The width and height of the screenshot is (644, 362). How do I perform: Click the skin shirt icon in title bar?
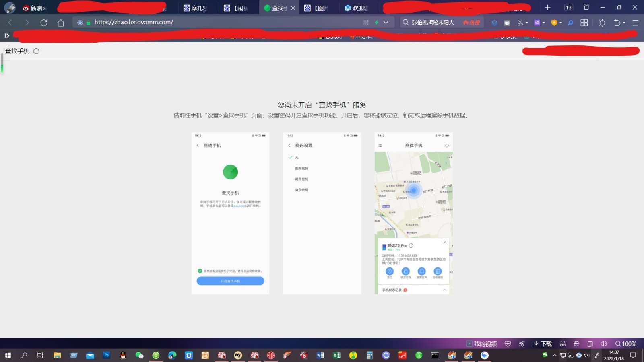[586, 7]
